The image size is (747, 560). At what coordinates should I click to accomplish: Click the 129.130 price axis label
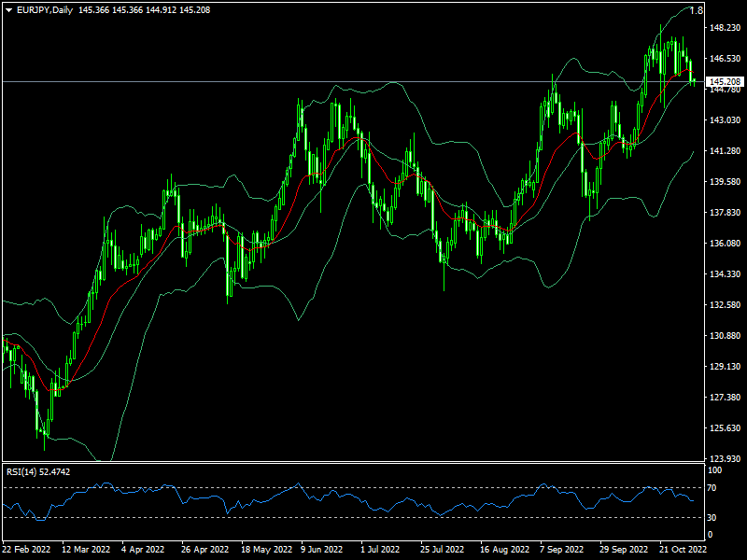[726, 367]
